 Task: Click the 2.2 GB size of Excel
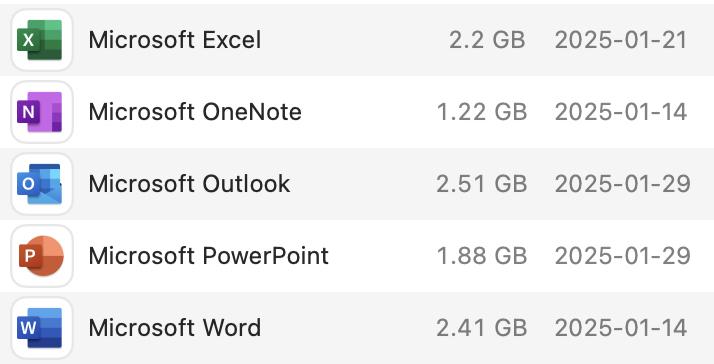[x=487, y=40]
